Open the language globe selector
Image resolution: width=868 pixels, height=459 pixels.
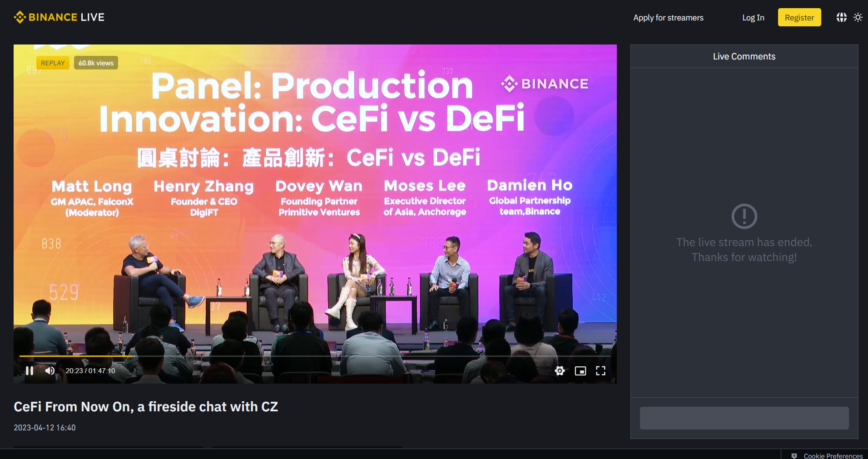pos(841,17)
